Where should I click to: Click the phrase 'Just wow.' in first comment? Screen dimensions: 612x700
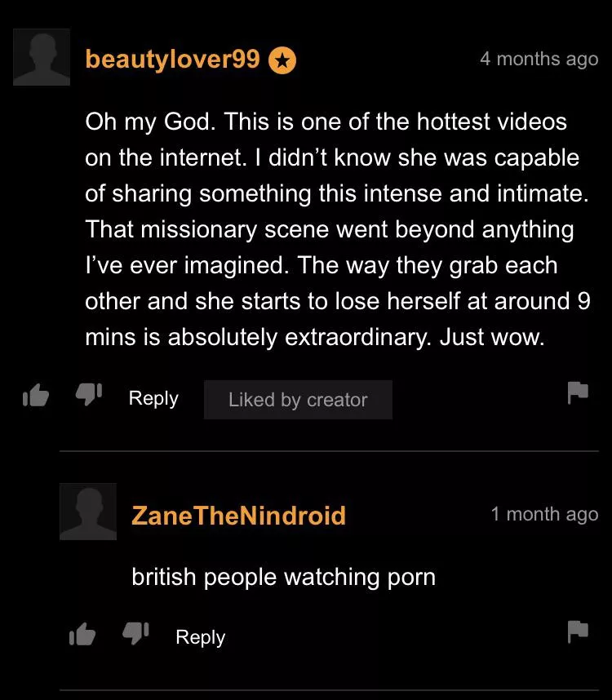[492, 337]
